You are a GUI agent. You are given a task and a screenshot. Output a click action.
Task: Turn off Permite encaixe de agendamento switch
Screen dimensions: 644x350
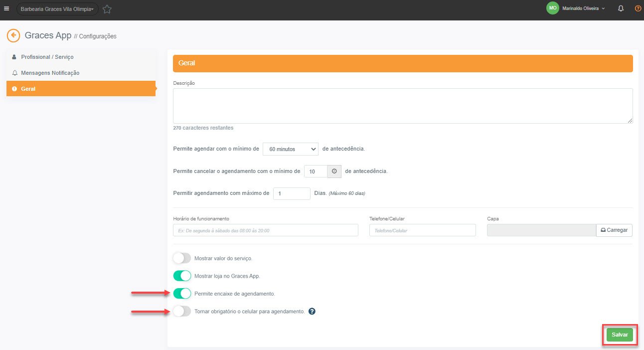point(182,293)
